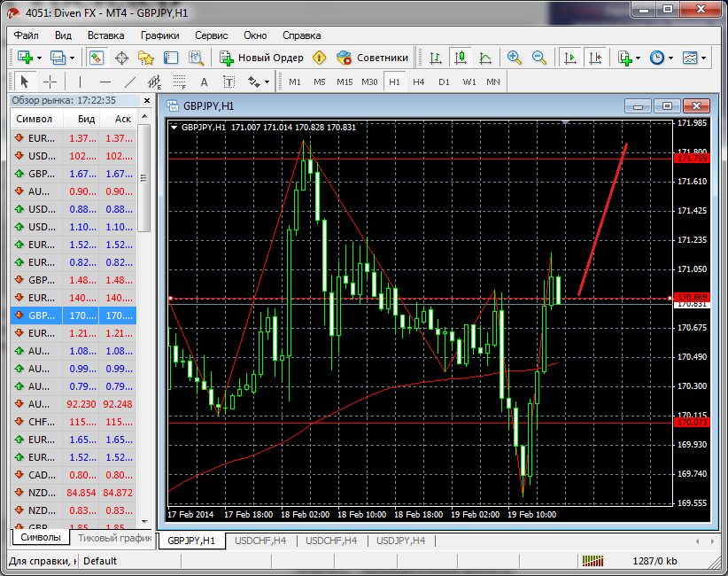The height and width of the screenshot is (576, 728).
Task: Expand the New Chart dropdown arrow
Action: (40, 58)
